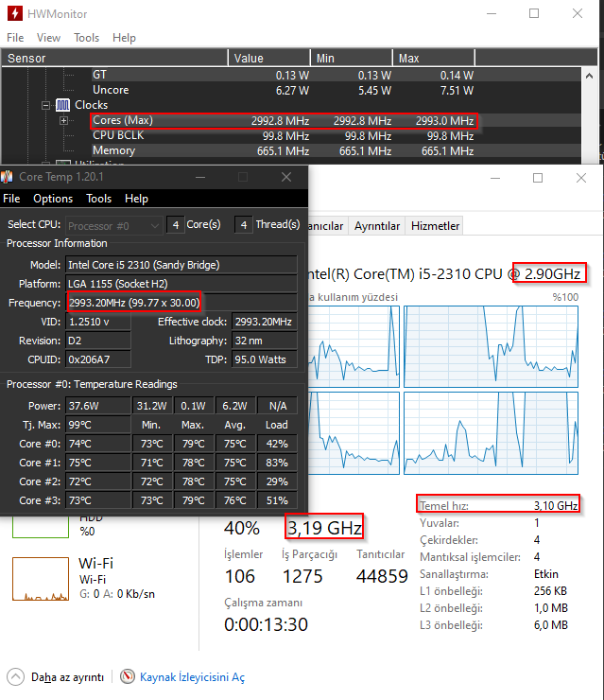Select the HDD performance graph thumbnail
Image resolution: width=604 pixels, height=700 pixels.
click(41, 527)
